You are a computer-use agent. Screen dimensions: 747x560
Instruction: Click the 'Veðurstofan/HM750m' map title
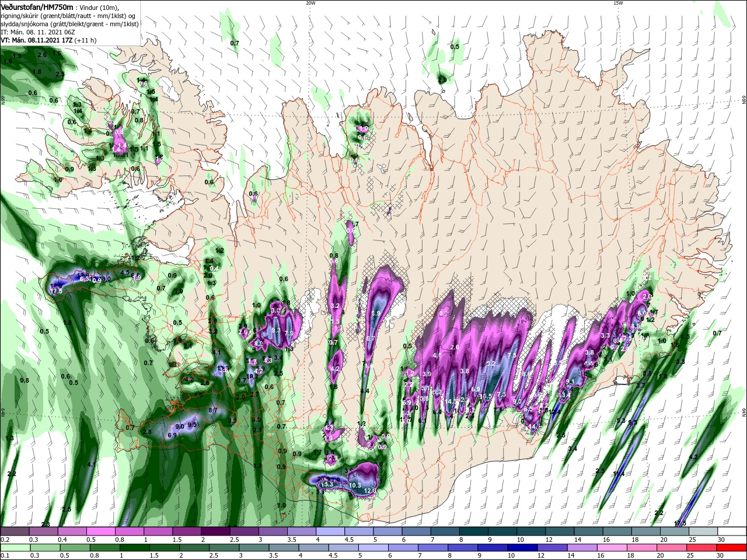click(37, 7)
